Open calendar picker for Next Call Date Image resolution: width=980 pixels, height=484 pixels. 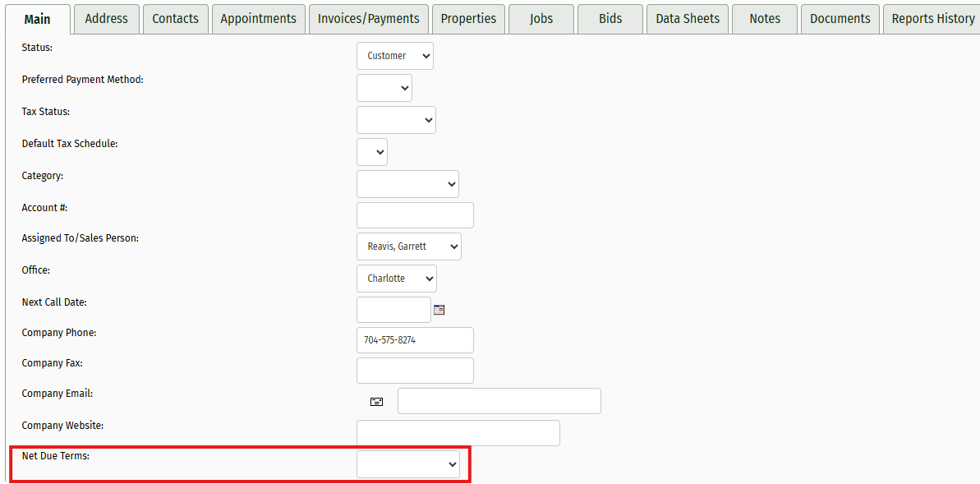[439, 310]
